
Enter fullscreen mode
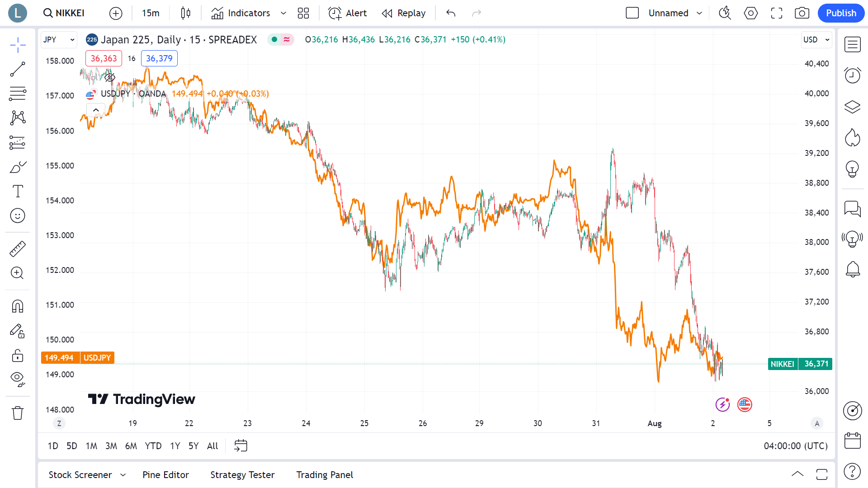click(776, 13)
